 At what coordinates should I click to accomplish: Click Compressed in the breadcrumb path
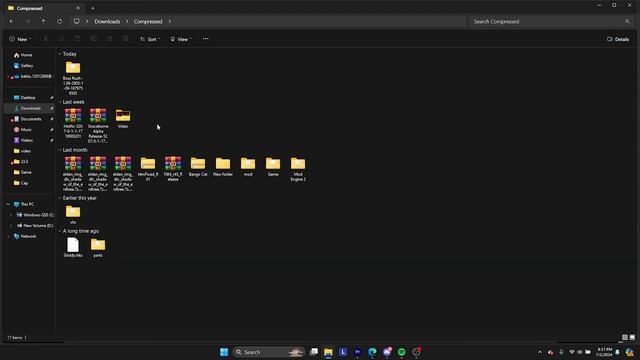coord(148,22)
